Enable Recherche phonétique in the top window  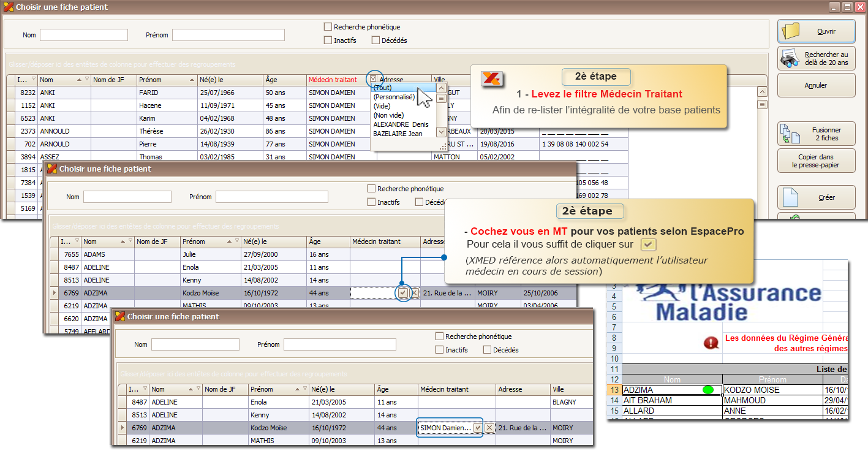(x=328, y=27)
